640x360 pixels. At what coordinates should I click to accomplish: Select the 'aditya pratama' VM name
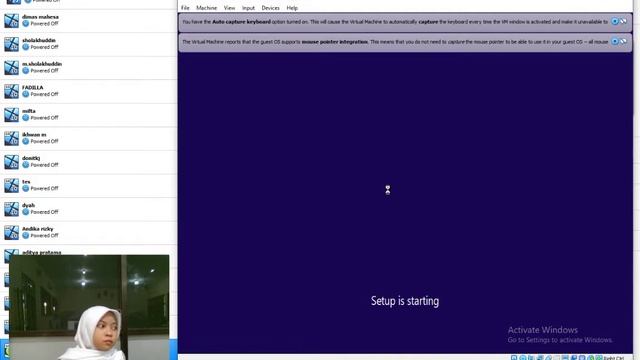click(42, 252)
